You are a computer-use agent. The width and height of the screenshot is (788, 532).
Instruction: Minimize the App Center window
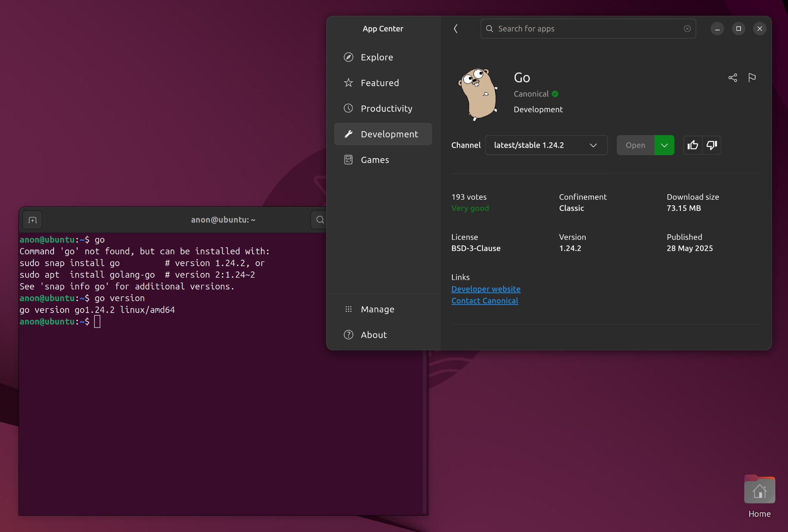point(717,29)
